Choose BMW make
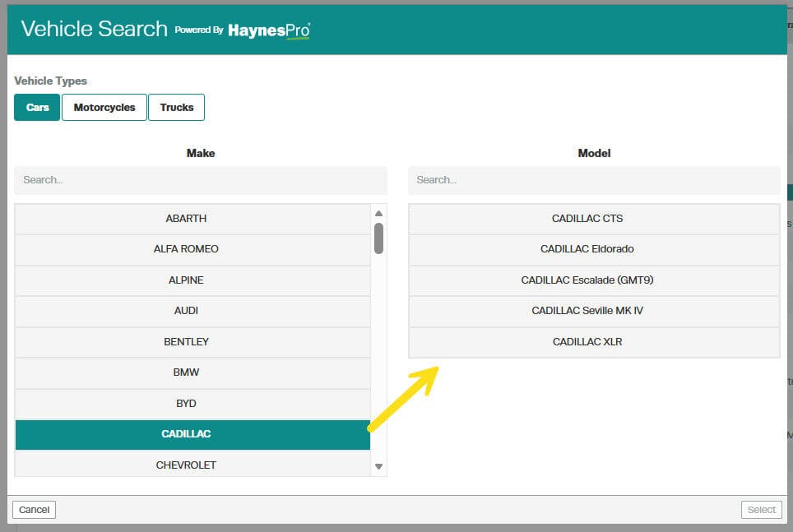Viewport: 793px width, 532px height. pyautogui.click(x=192, y=372)
